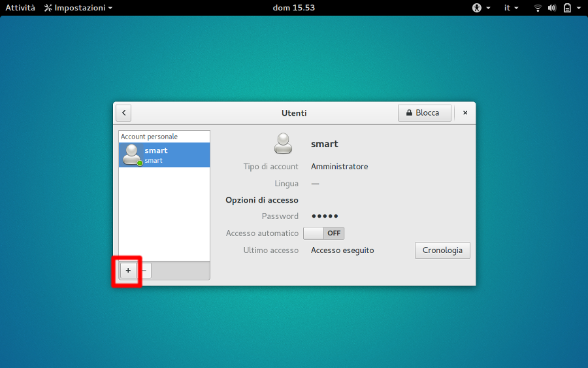Open the Attività overview
Image resolution: width=588 pixels, height=368 pixels.
point(20,8)
